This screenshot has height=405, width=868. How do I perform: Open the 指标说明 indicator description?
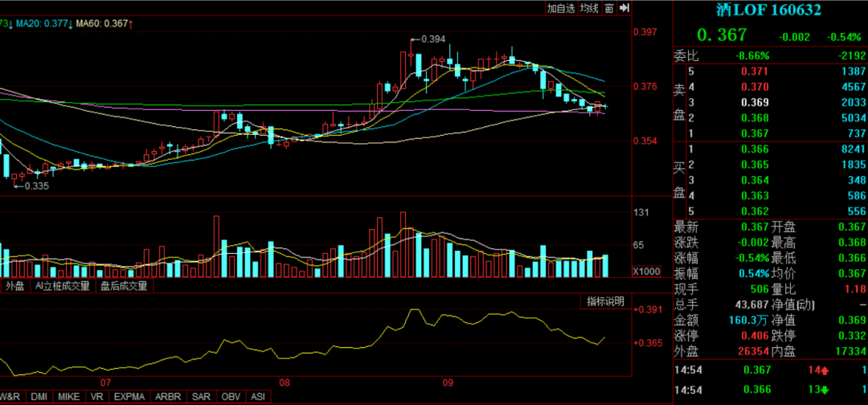(605, 301)
